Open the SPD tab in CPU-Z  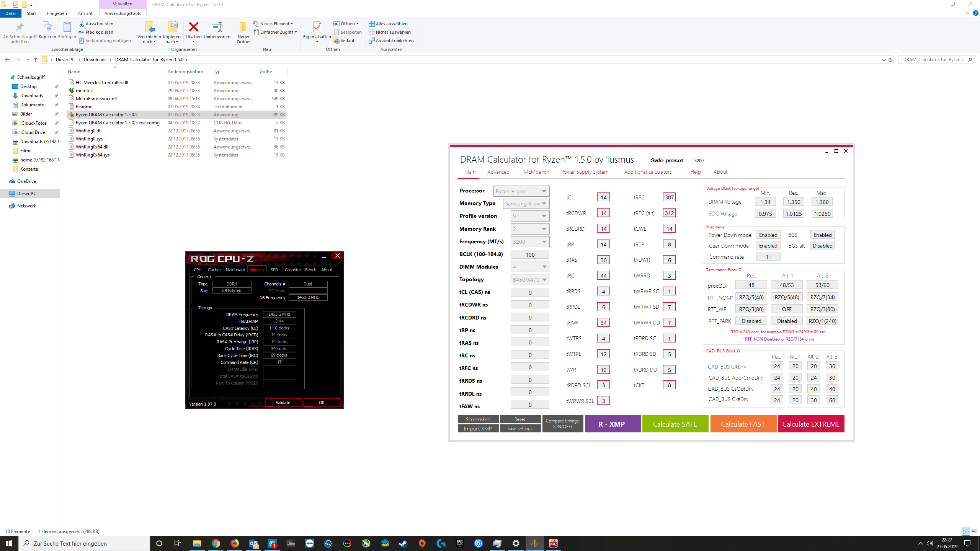point(274,270)
